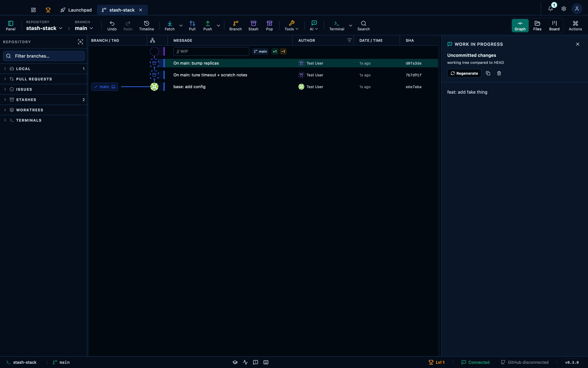Screen dimensions: 588x368
Task: Pull changes with the Pull icon
Action: pyautogui.click(x=192, y=26)
